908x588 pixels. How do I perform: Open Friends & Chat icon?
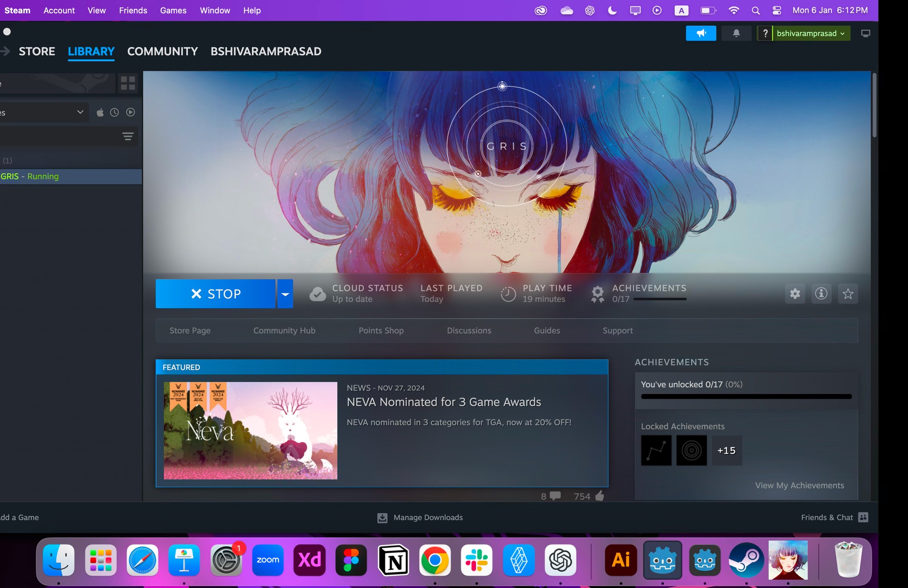tap(863, 517)
